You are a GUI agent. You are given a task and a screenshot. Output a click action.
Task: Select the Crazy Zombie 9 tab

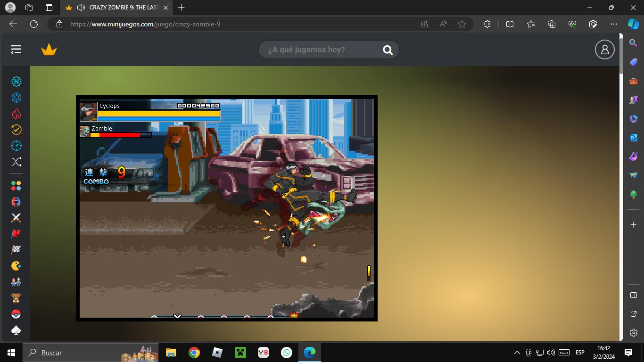tap(118, 8)
